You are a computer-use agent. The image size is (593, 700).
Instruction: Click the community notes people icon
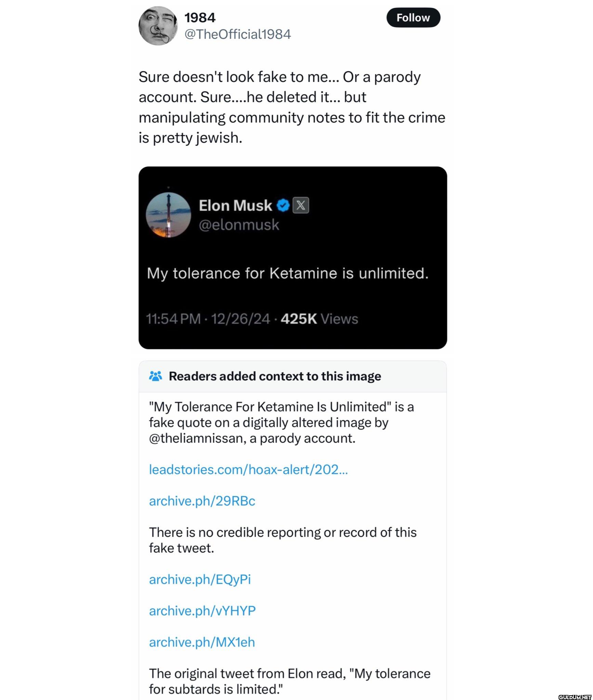[156, 376]
